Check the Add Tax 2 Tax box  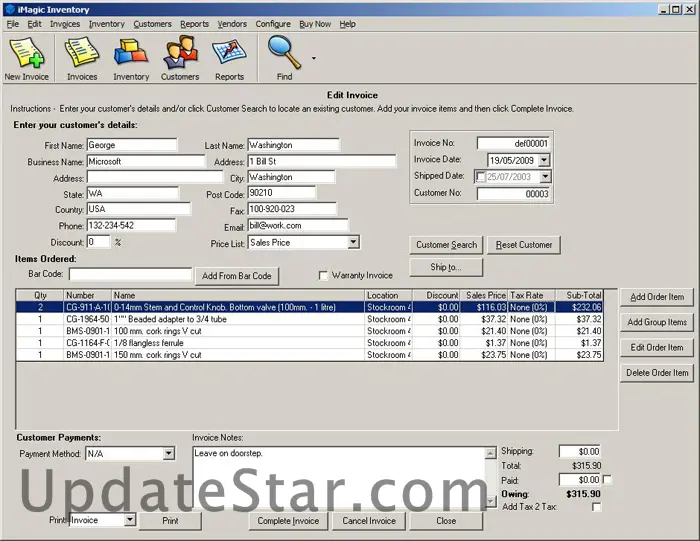(x=597, y=508)
